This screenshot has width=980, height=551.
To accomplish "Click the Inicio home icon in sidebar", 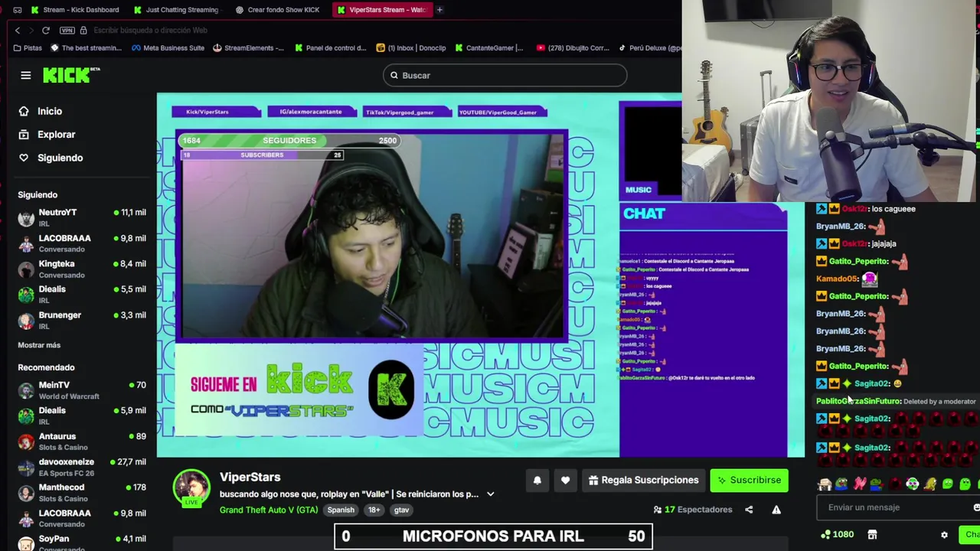I will [24, 111].
